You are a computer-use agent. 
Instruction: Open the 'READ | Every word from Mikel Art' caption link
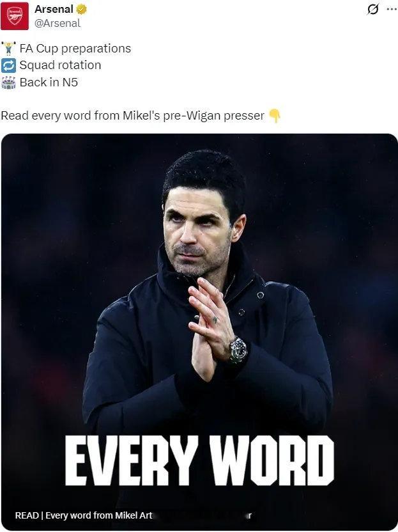(84, 515)
